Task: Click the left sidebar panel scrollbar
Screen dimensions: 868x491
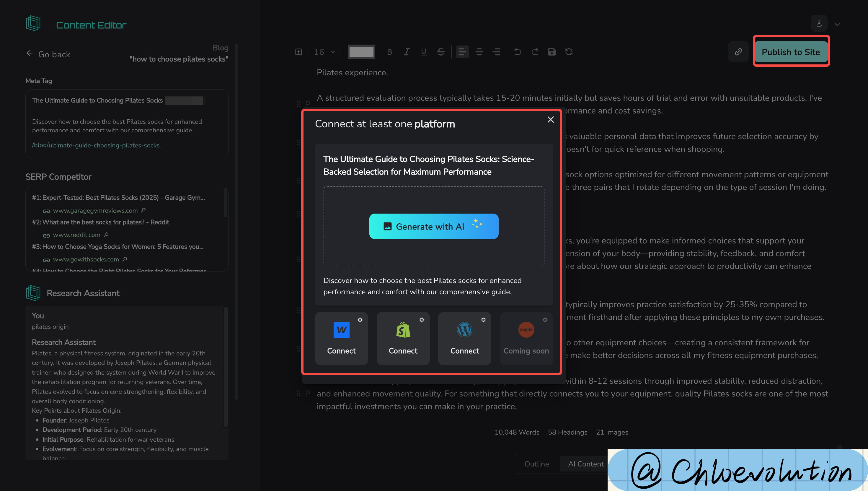Action: [x=236, y=221]
